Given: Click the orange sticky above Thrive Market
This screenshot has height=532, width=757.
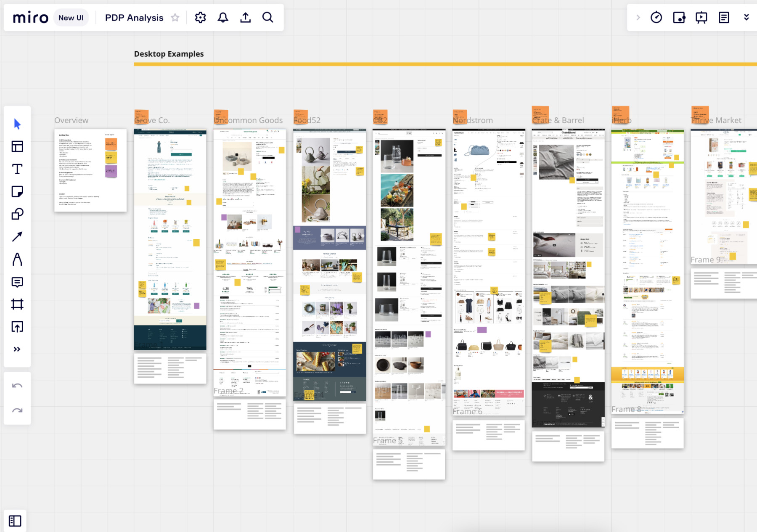Looking at the screenshot, I should (700, 114).
